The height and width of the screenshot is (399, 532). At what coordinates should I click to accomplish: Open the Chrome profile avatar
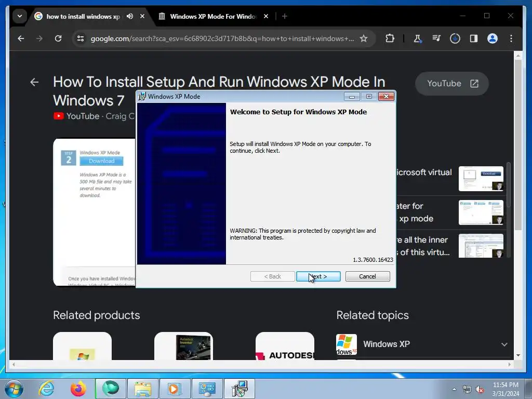click(493, 38)
